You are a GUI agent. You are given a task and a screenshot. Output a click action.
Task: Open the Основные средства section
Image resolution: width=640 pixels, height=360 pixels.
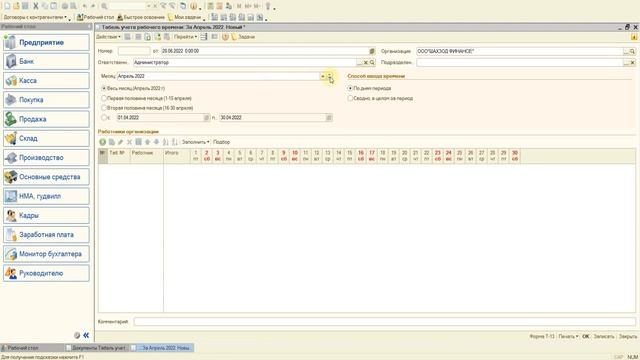(x=46, y=177)
